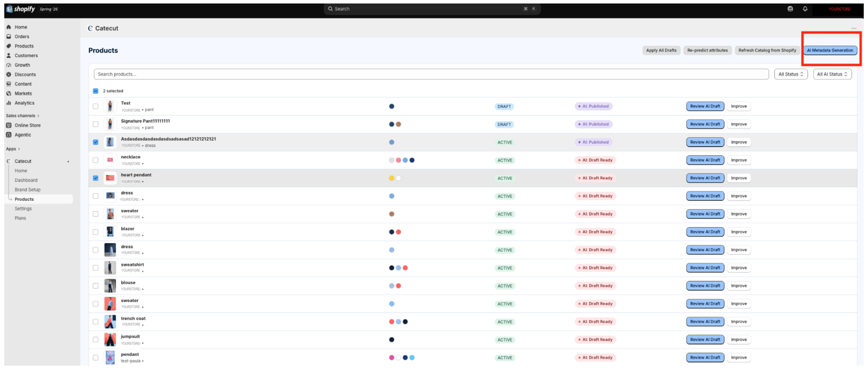Click the Content icon in sidebar
The height and width of the screenshot is (377, 868).
[9, 84]
